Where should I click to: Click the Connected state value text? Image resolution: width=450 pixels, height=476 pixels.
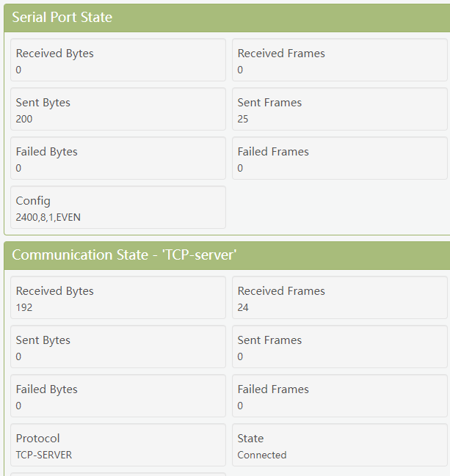coord(262,455)
